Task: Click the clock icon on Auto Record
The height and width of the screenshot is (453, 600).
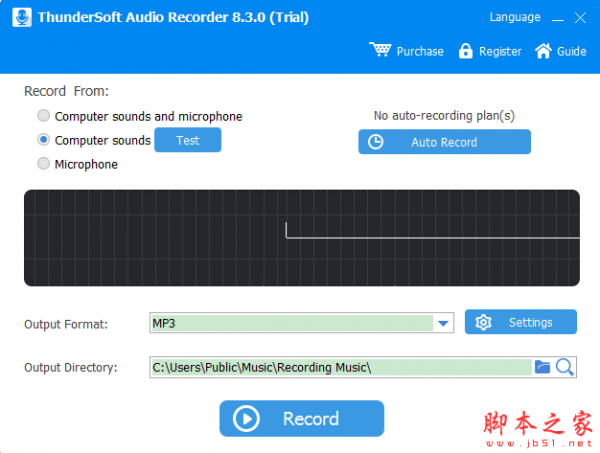Action: pos(375,142)
